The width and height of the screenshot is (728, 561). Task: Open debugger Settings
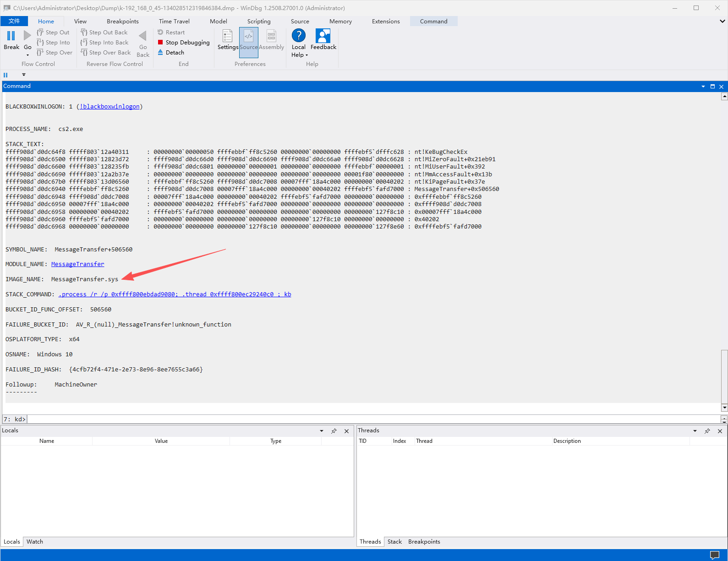(x=227, y=39)
